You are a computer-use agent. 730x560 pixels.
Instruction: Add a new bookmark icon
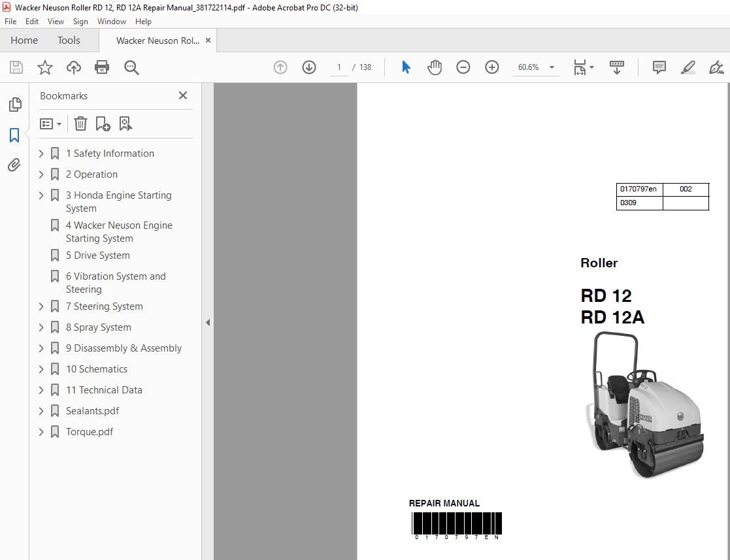(x=103, y=124)
